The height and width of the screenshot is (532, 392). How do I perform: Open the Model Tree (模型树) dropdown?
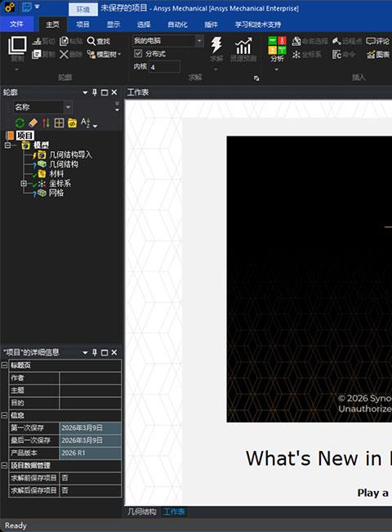click(104, 54)
